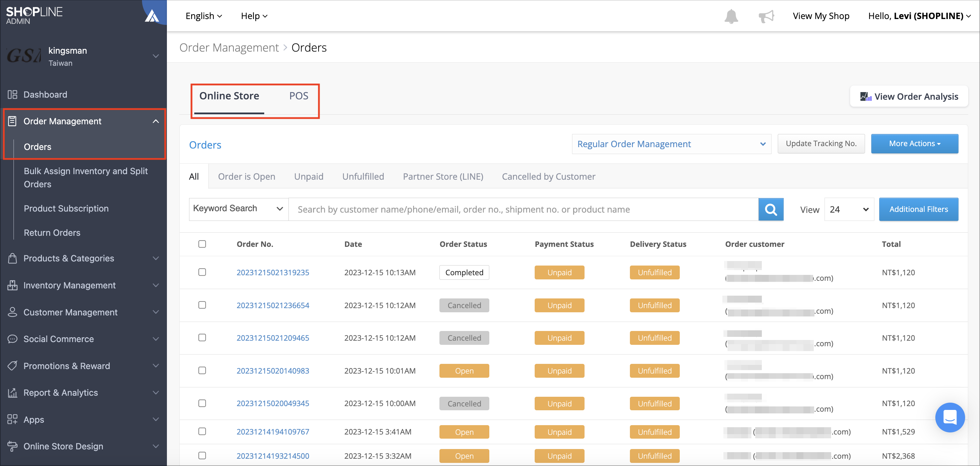
Task: Click the notification bell icon
Action: click(731, 16)
